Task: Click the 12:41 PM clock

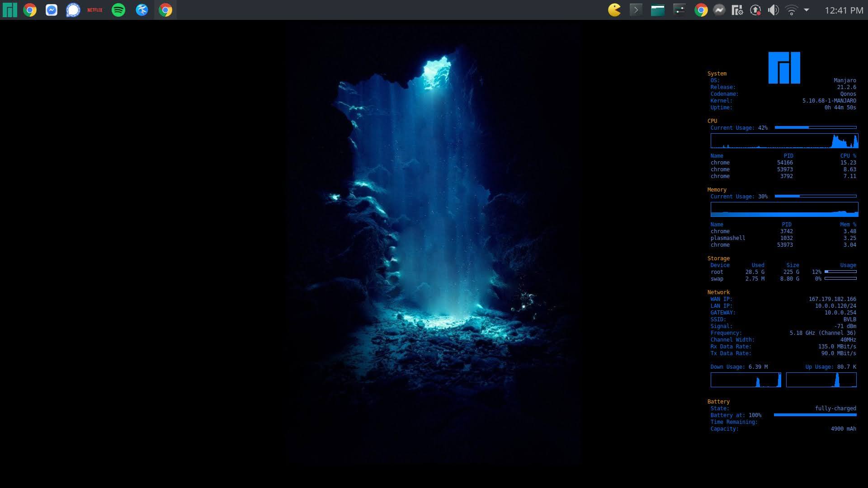Action: coord(844,10)
